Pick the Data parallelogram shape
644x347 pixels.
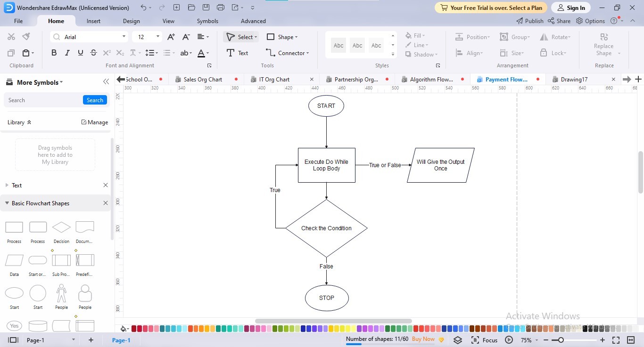(x=14, y=260)
